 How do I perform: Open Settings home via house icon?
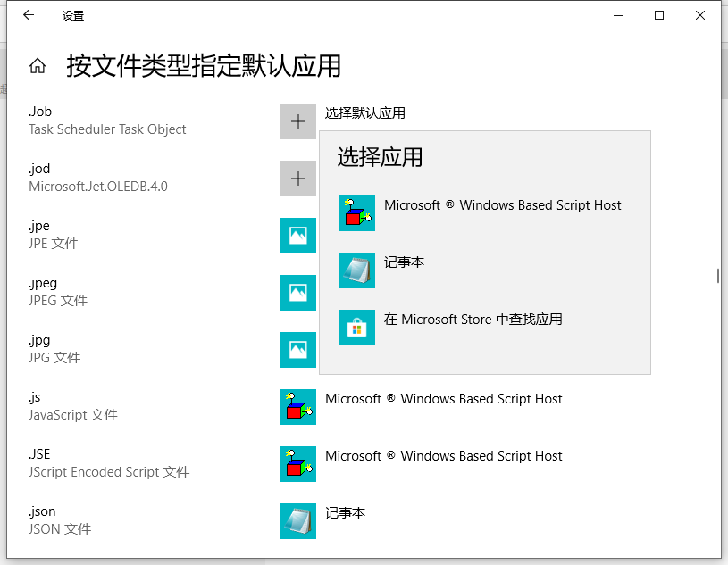coord(38,66)
